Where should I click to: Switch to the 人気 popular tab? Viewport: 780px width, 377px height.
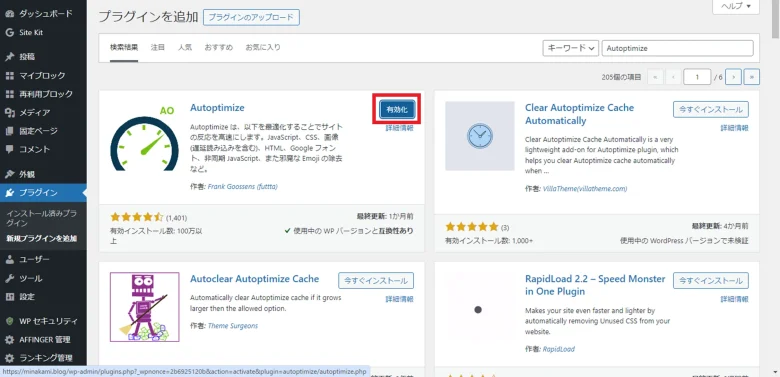[185, 48]
